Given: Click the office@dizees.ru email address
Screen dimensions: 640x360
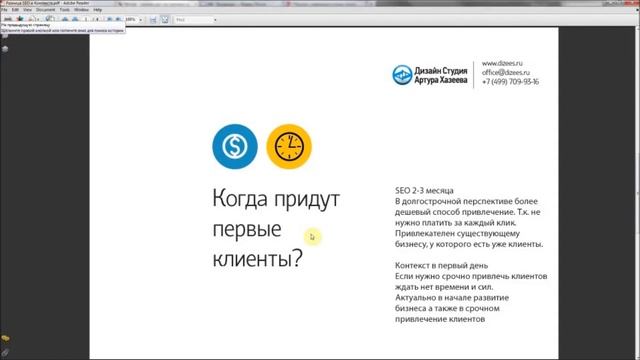Looking at the screenshot, I should [506, 72].
